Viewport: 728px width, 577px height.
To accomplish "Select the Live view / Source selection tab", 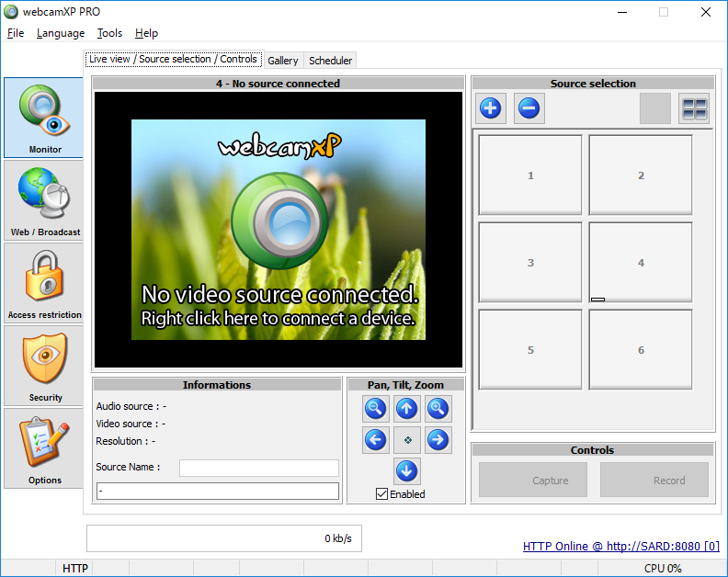I will tap(174, 59).
